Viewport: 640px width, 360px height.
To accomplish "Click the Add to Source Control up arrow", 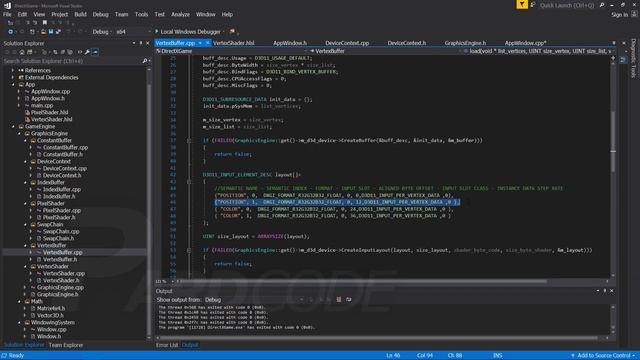I will [573, 356].
